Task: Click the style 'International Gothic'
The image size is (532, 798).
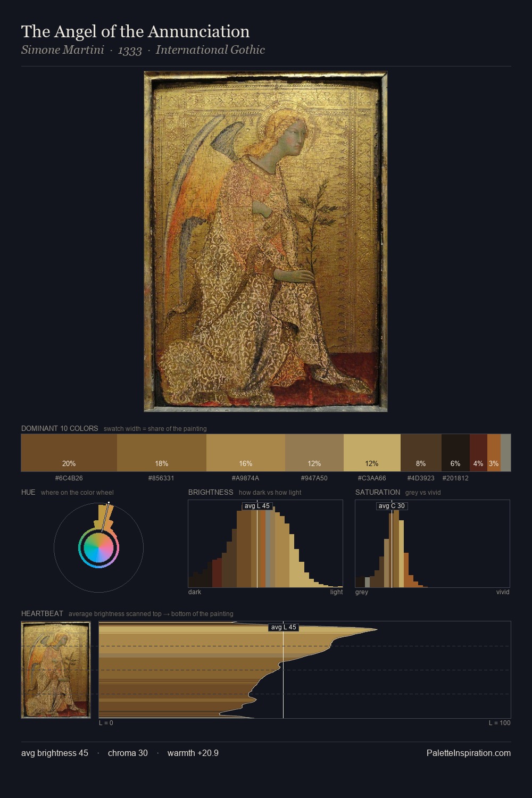Action: pos(210,50)
